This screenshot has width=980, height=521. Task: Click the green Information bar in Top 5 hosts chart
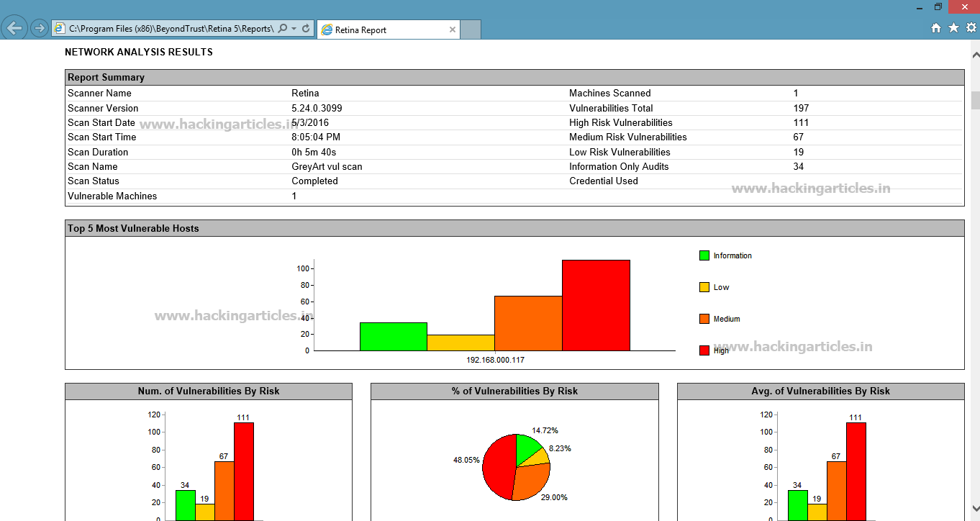pos(394,337)
